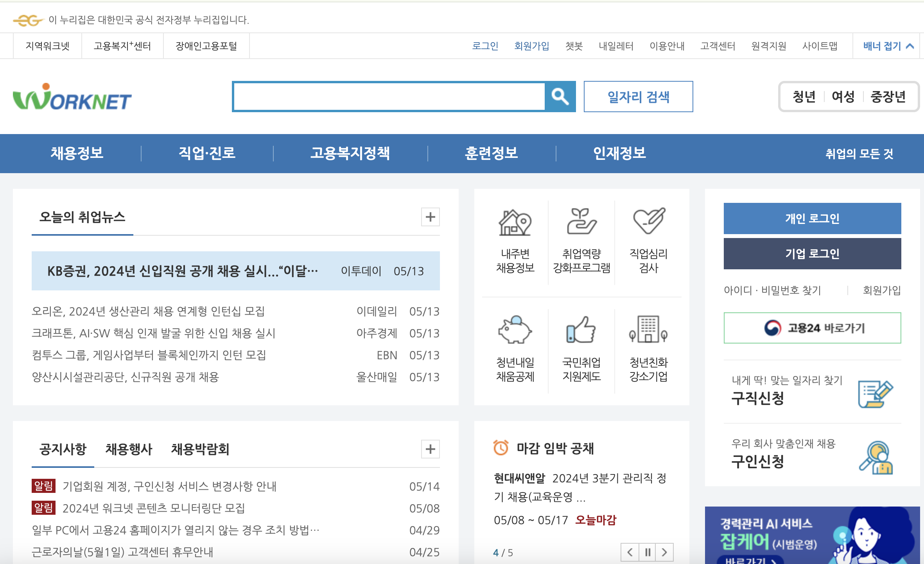Select the 국민취업 지원제도 thumbs-up icon
Image resolution: width=924 pixels, height=564 pixels.
[x=581, y=332]
